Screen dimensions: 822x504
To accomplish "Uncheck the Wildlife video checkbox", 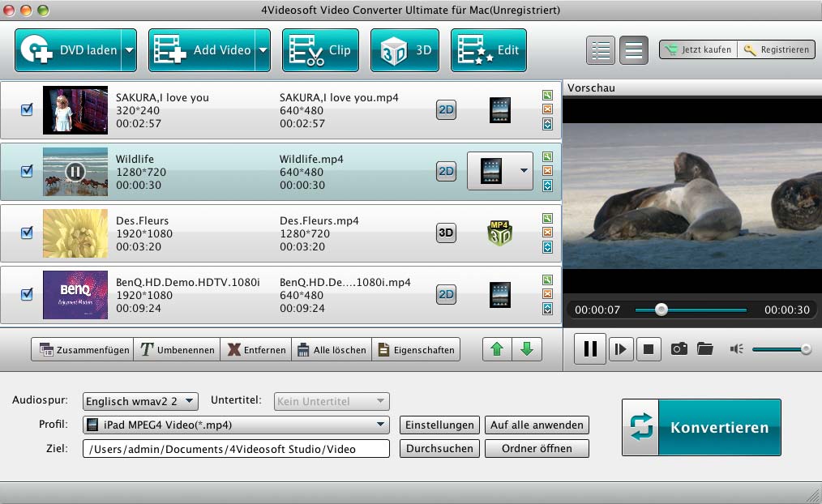I will 27,171.
